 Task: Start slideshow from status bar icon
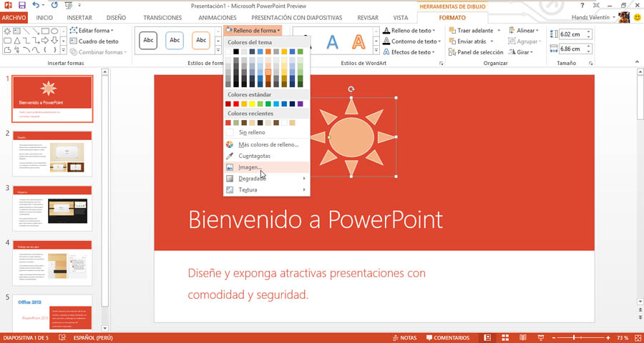539,337
